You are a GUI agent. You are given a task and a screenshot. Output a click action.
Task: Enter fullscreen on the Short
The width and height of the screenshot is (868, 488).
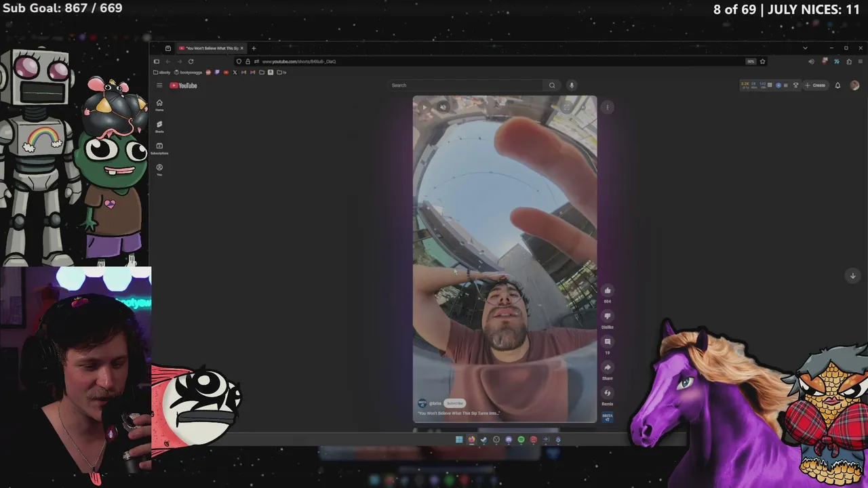(x=566, y=107)
